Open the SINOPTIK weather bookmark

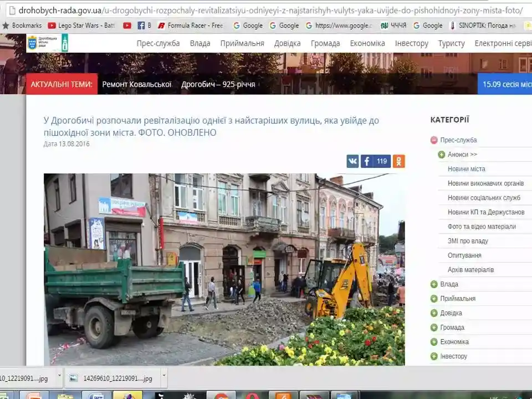point(483,25)
